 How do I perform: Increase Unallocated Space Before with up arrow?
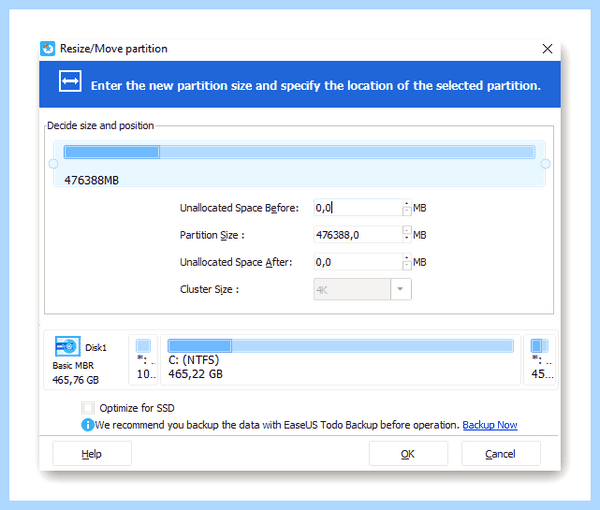pos(407,204)
